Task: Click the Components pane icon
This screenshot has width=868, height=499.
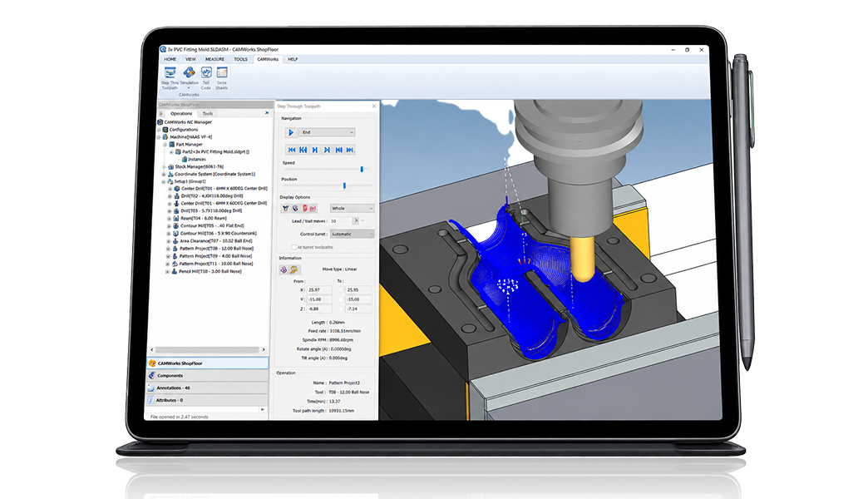Action: point(151,375)
